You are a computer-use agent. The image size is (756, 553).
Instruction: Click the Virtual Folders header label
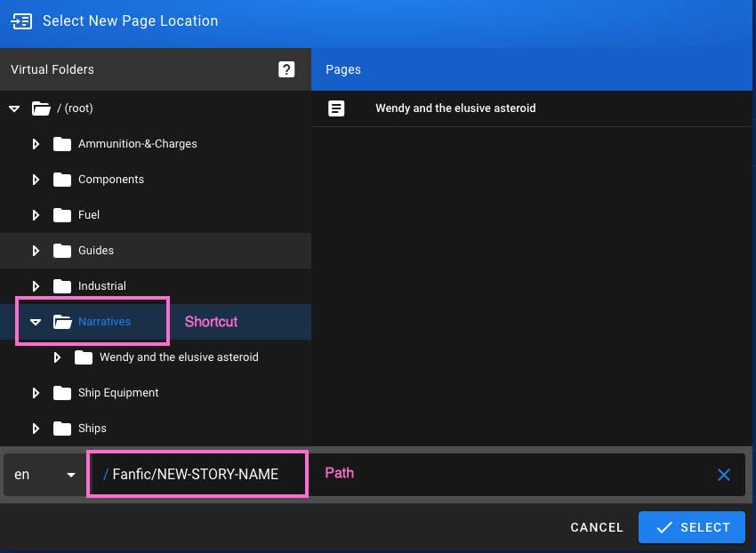(52, 69)
